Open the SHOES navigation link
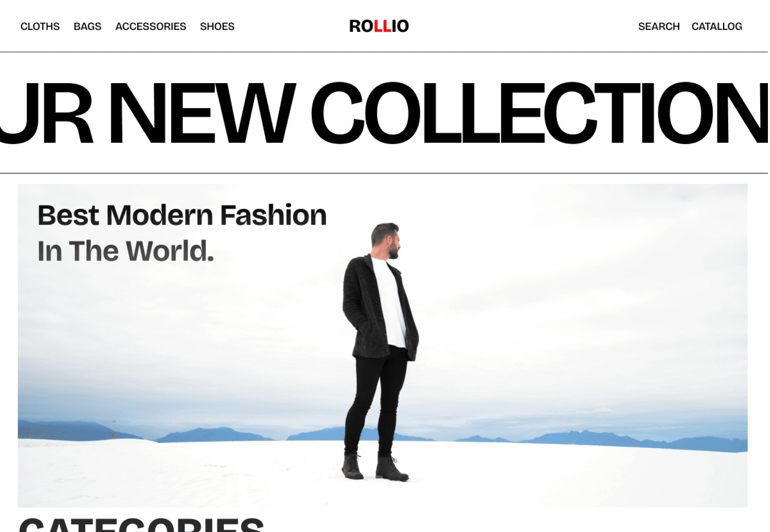The width and height of the screenshot is (770, 532). [217, 26]
